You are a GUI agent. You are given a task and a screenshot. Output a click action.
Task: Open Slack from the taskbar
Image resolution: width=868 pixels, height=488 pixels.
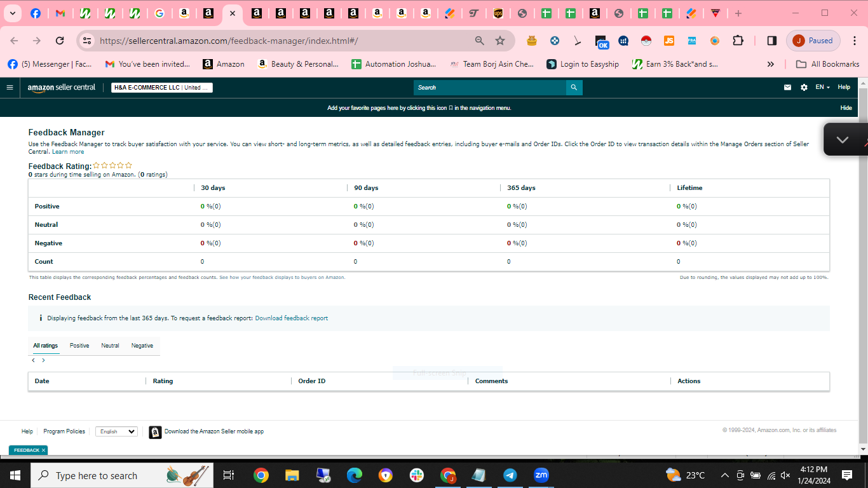[417, 475]
